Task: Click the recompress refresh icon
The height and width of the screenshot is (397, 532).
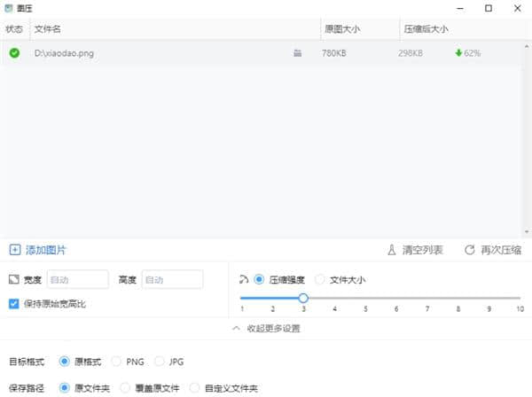Action: click(x=469, y=250)
